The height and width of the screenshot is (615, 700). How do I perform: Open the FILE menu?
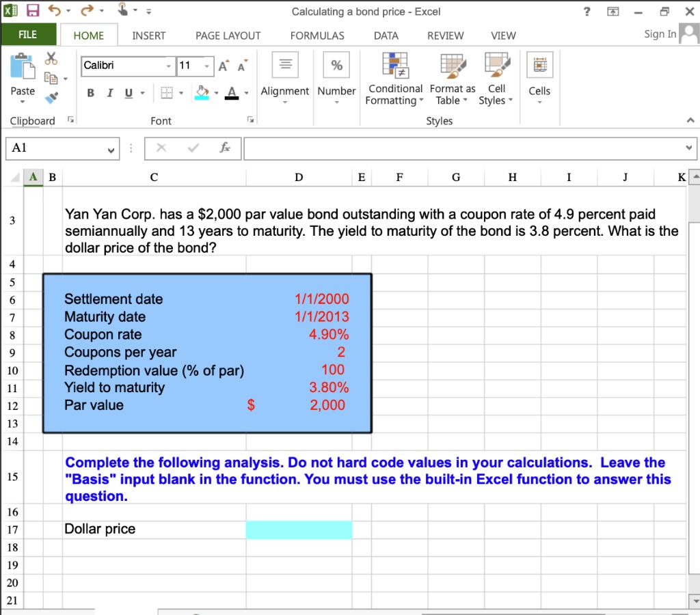tap(29, 35)
